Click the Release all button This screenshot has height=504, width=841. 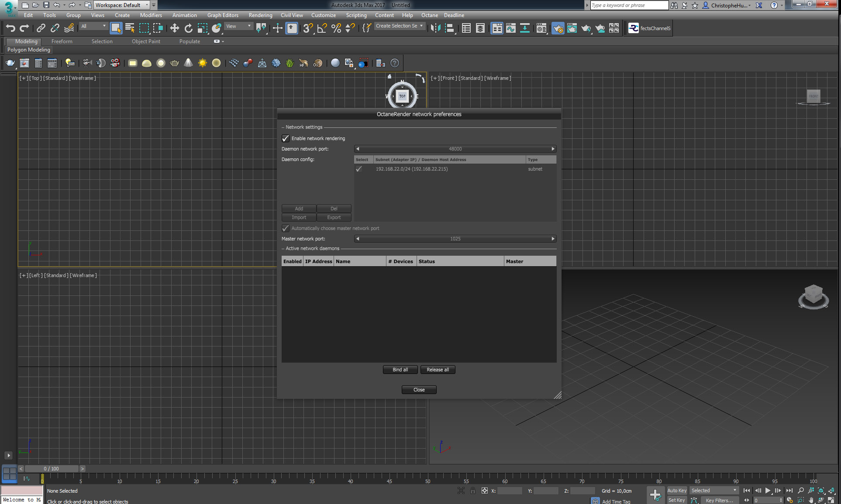438,370
